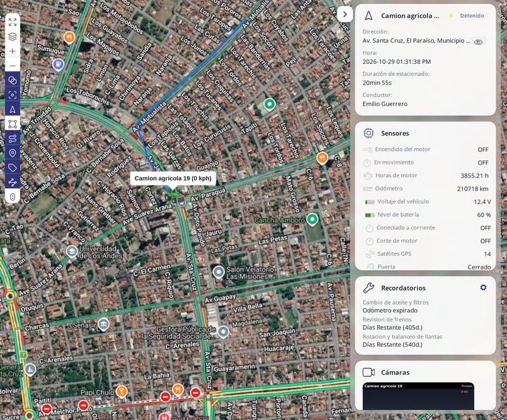Toggle the focus tracking target tool
Viewport: 507px width, 420px height.
click(x=12, y=95)
